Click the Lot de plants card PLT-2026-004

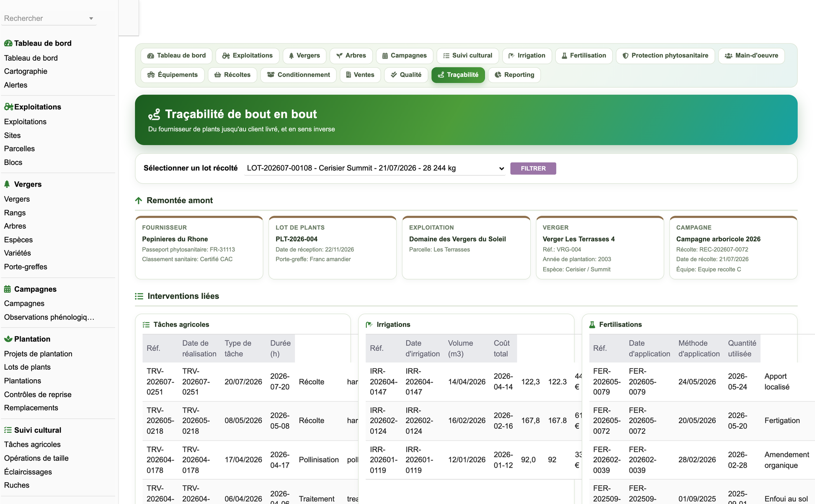point(333,248)
